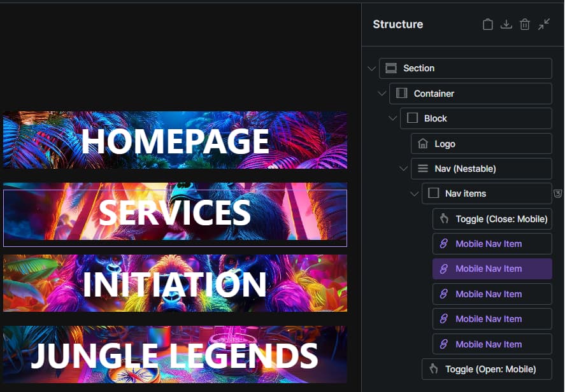The height and width of the screenshot is (392, 579).
Task: Collapse the Container element chevron
Action: click(382, 94)
